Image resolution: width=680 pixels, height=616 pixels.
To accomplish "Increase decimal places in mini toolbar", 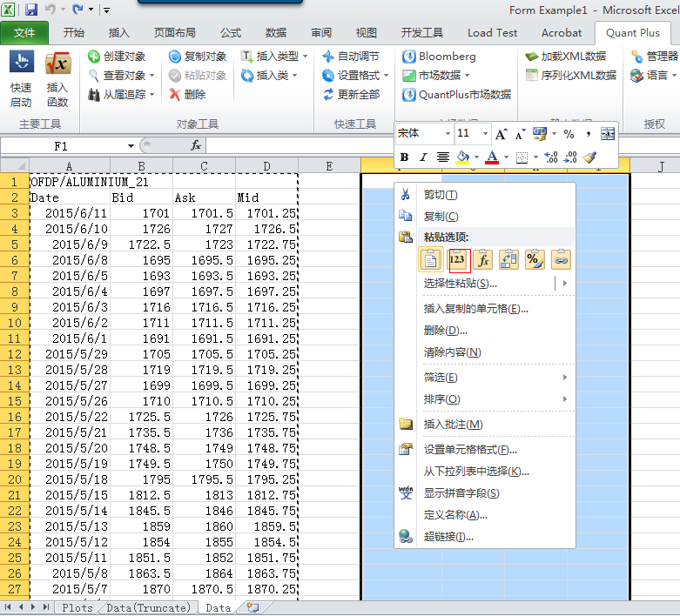I will (551, 157).
